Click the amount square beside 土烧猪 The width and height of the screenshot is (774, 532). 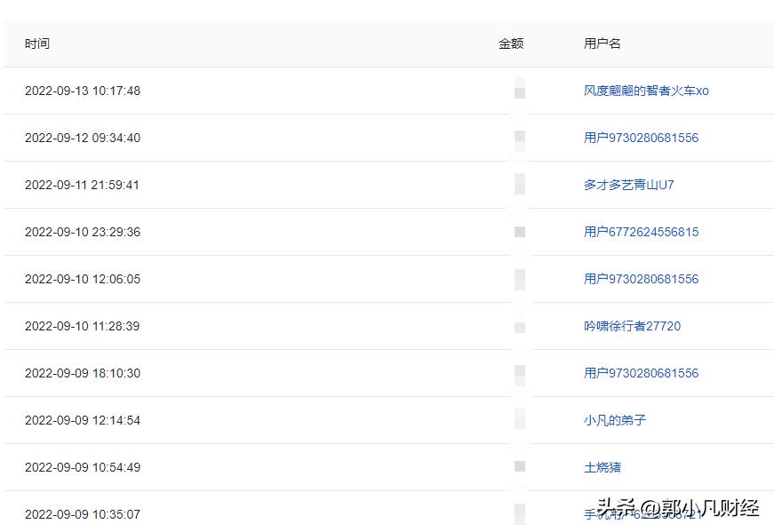point(519,467)
